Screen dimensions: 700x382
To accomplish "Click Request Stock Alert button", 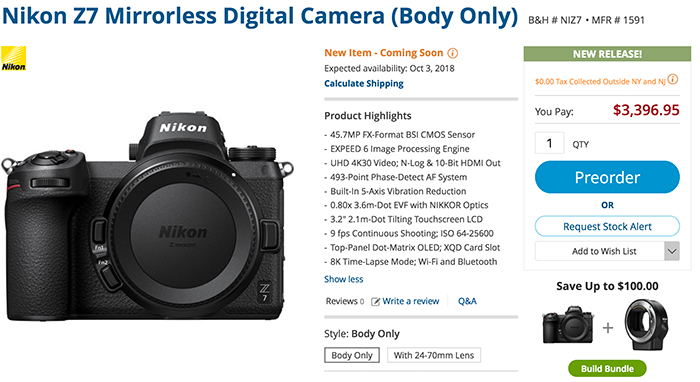I will tap(607, 226).
